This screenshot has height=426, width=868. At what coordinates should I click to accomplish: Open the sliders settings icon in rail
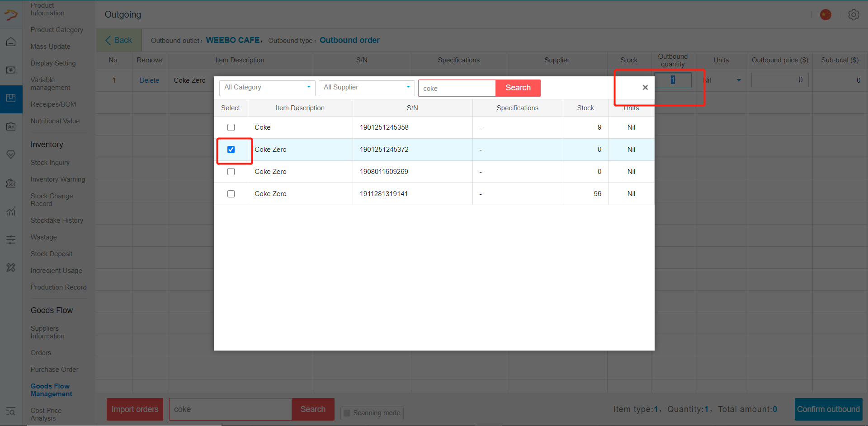pyautogui.click(x=11, y=239)
